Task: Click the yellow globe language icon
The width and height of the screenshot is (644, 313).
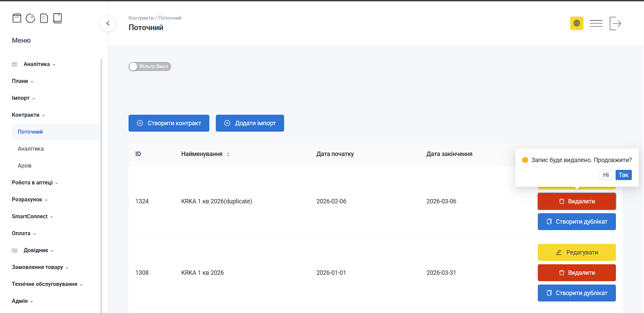Action: tap(577, 23)
